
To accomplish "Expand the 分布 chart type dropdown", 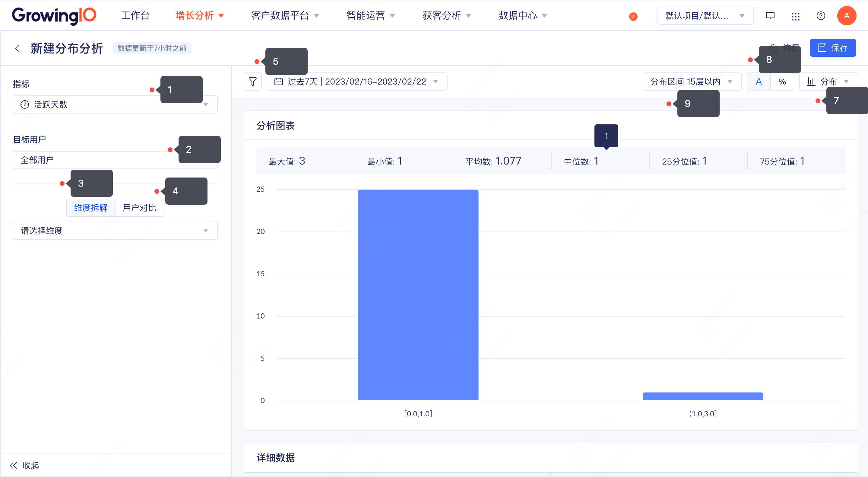I will tap(828, 81).
